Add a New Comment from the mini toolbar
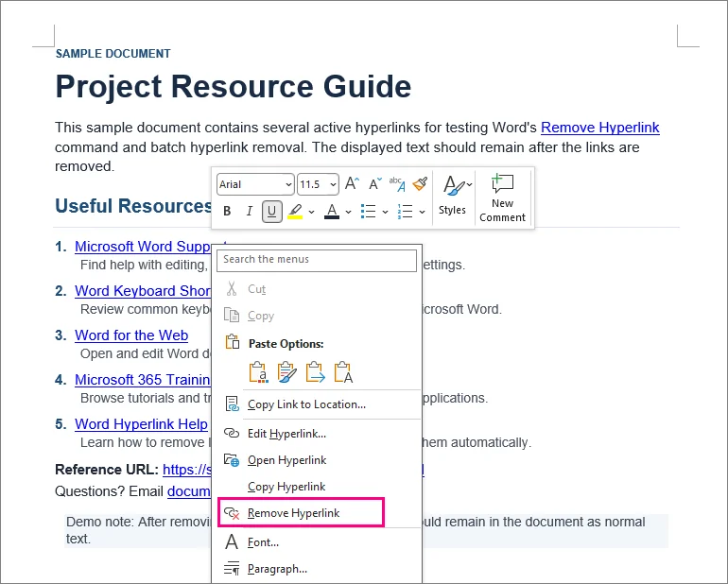The width and height of the screenshot is (728, 584). [502, 198]
